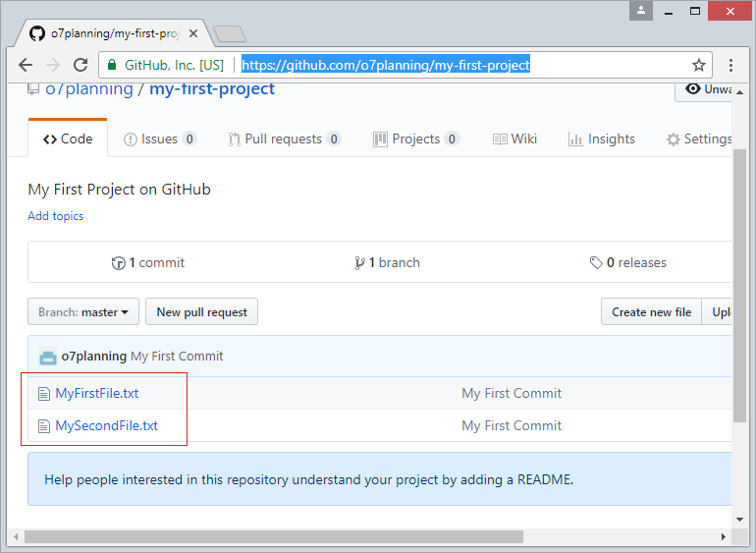The height and width of the screenshot is (553, 756).
Task: Click the scroll-left arrow of horizontal scrollbar
Action: (x=17, y=536)
